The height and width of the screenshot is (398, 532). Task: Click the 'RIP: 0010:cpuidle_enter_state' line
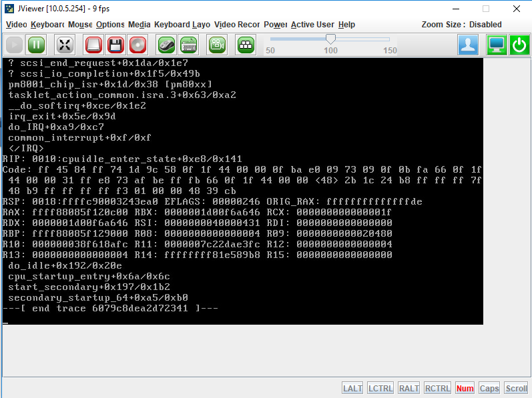click(x=122, y=159)
